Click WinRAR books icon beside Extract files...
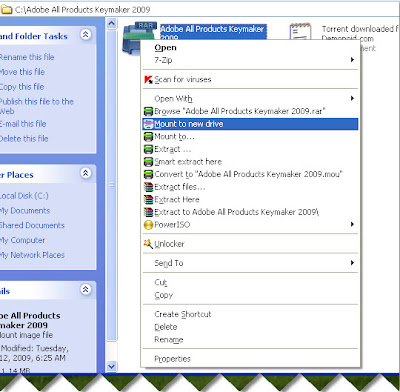The height and width of the screenshot is (392, 400). [x=148, y=187]
